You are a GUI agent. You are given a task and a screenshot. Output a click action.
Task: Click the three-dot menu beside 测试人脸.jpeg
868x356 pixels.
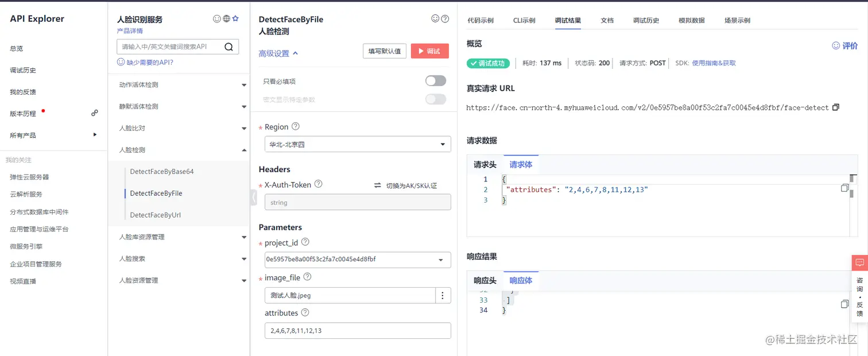point(443,295)
